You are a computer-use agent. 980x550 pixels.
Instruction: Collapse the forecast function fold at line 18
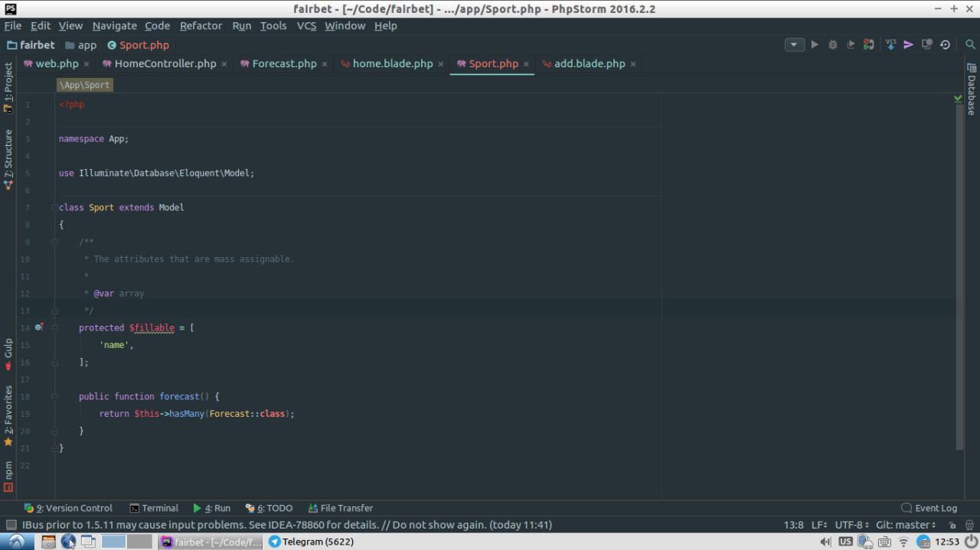pyautogui.click(x=54, y=396)
